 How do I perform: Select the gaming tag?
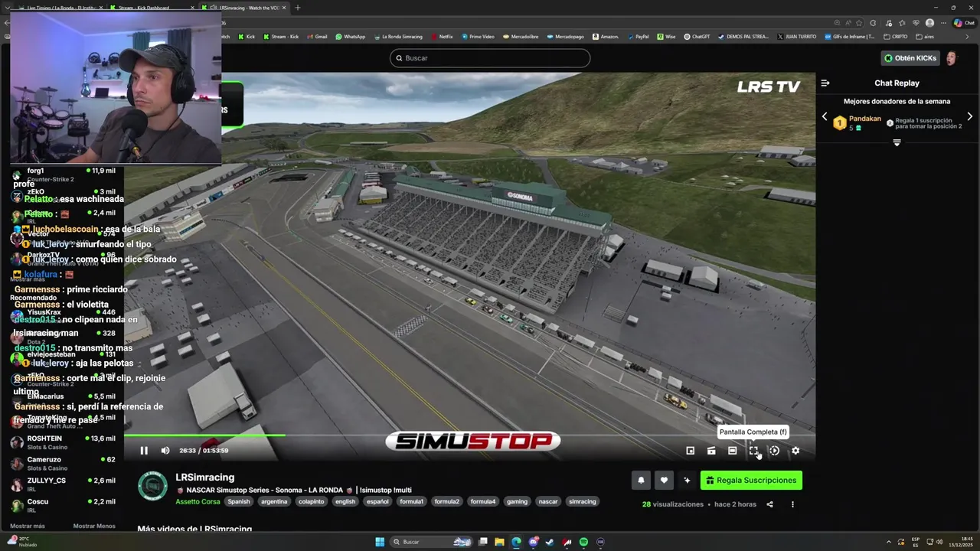coord(517,502)
